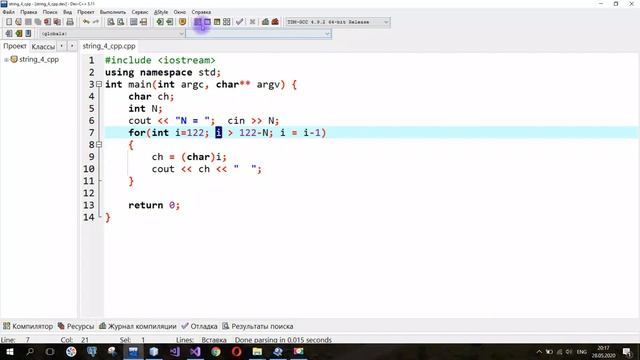640x360 pixels.
Task: Open the Журнал компиляции bottom tab
Action: 138,326
